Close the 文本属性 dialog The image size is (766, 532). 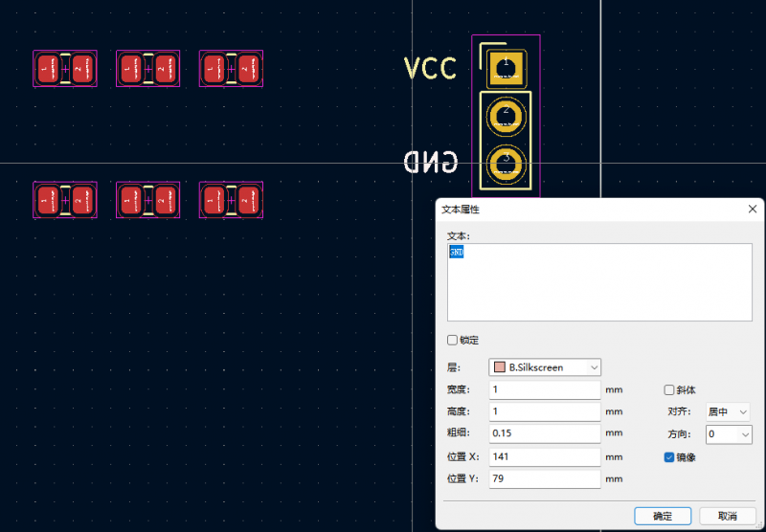(753, 209)
